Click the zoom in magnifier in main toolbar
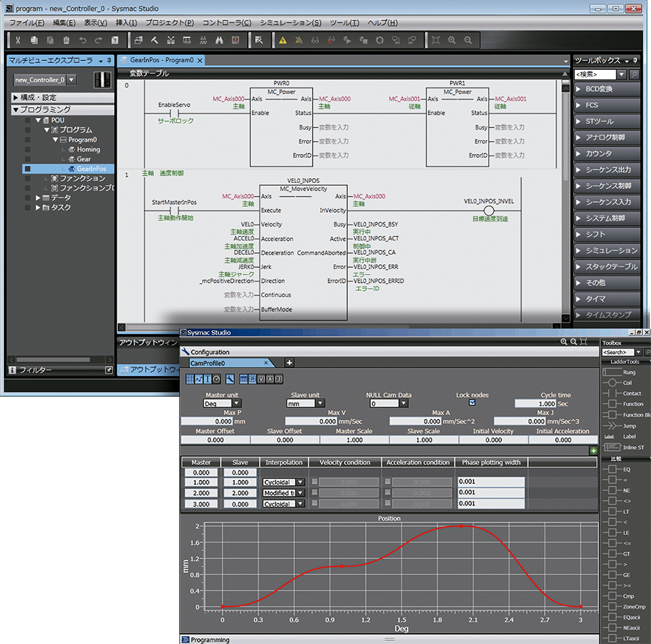The width and height of the screenshot is (651, 644). (452, 40)
